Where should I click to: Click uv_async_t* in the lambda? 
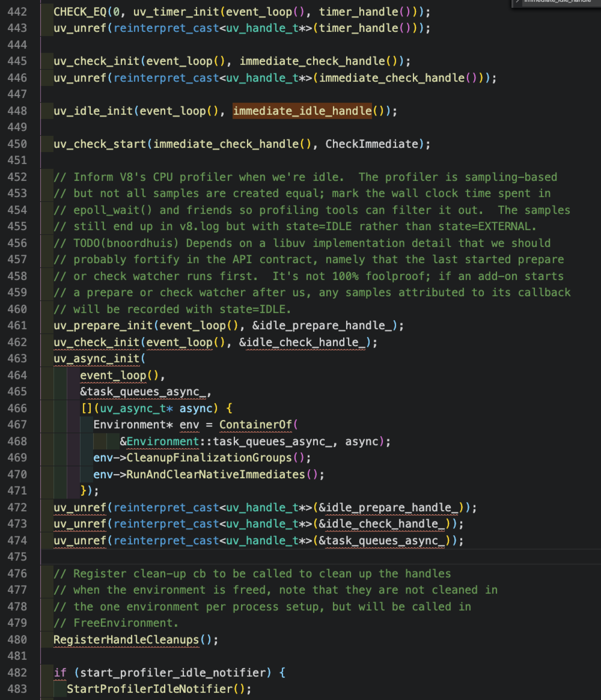click(x=136, y=409)
